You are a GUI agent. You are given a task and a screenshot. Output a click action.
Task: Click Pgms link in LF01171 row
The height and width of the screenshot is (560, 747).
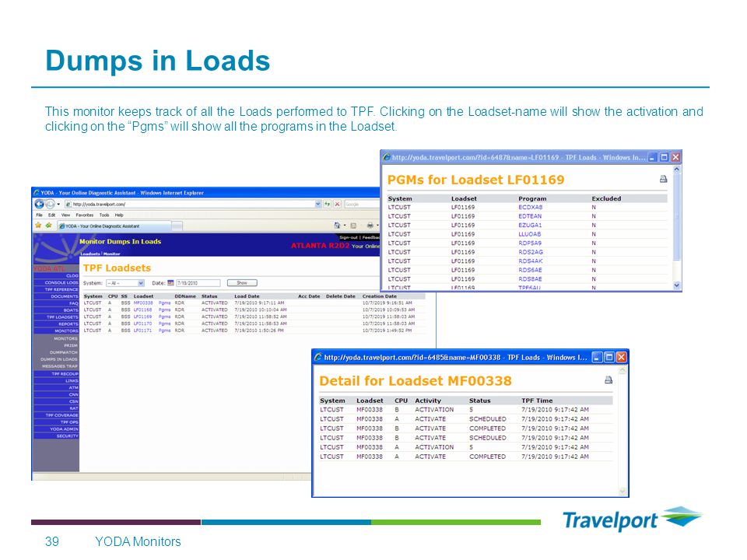[x=164, y=331]
